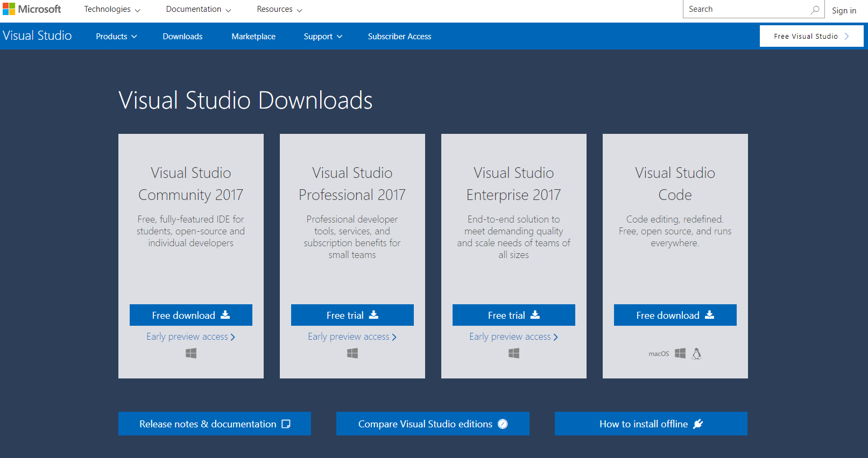Click the search magnifier icon
The width and height of the screenshot is (868, 458).
(815, 9)
